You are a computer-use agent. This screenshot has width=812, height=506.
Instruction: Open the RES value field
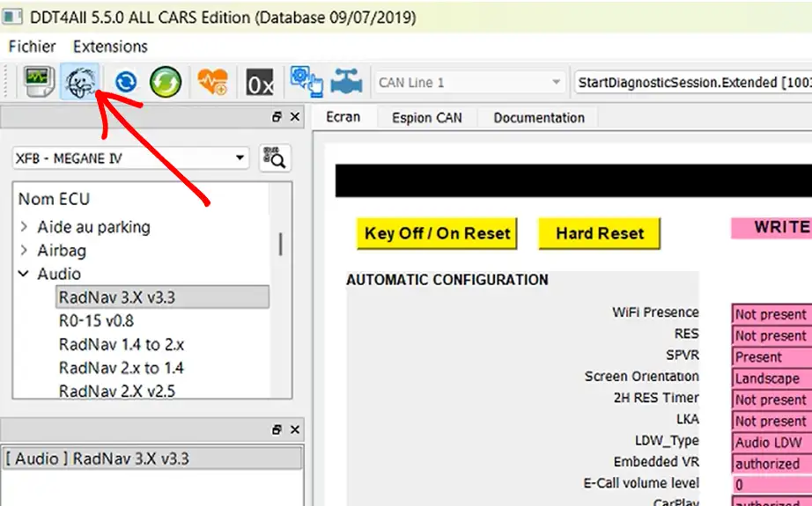coord(771,335)
